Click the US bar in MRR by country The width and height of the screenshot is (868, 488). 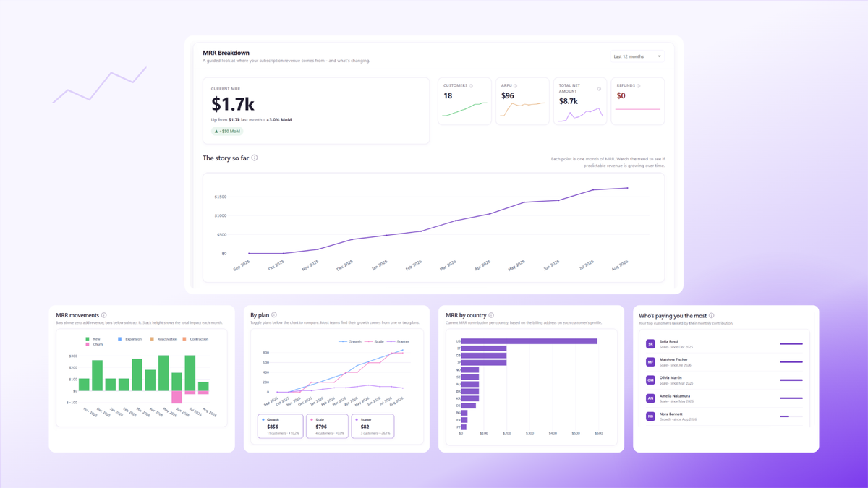point(529,341)
